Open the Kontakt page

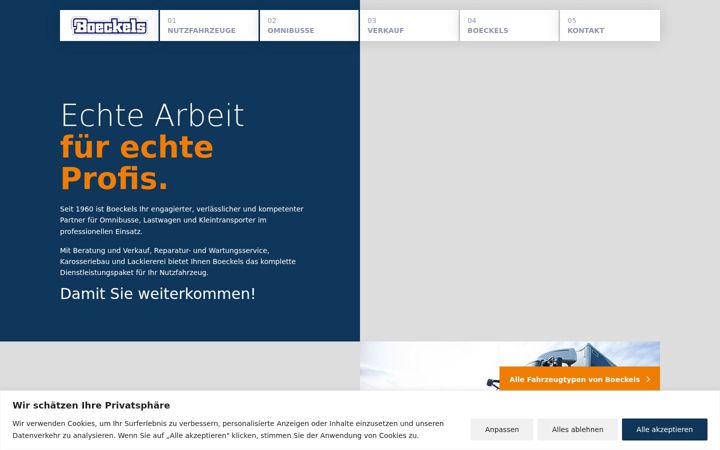(610, 26)
